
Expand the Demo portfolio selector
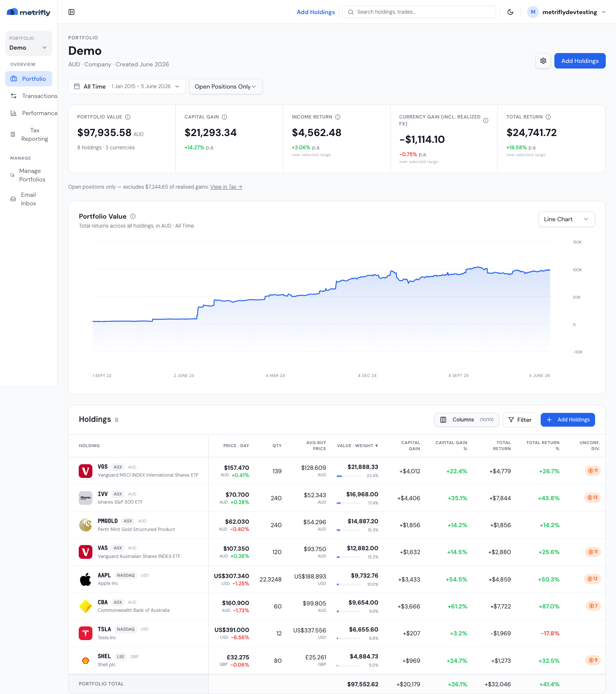(29, 43)
